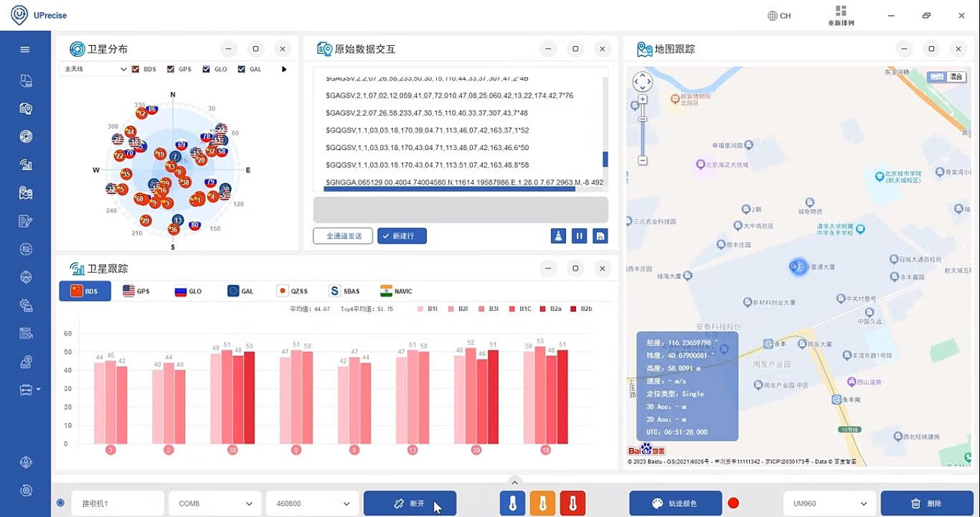Click the map pan control on the map

(x=642, y=81)
